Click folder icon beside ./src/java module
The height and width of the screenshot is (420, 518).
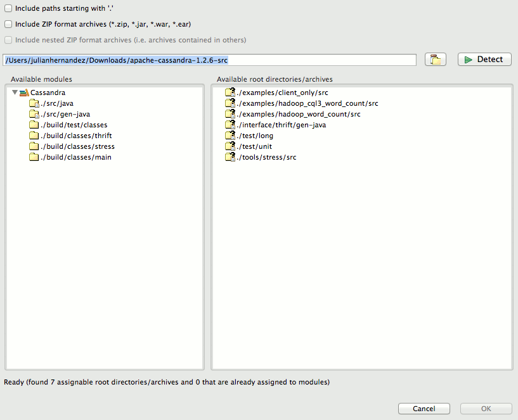(34, 103)
